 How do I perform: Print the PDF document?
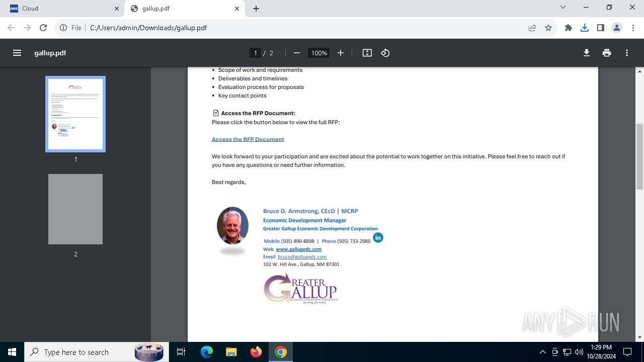pos(607,53)
